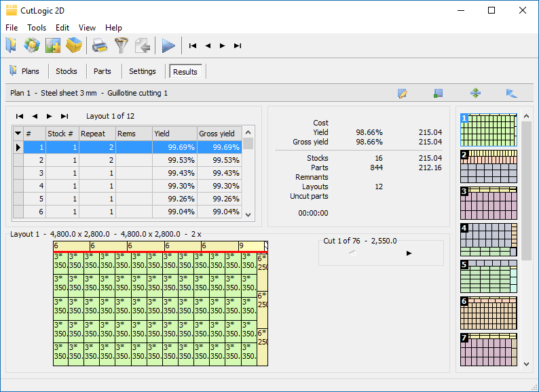539x392 pixels.
Task: Click the puzzle pieces parts icon
Action: pos(53,45)
